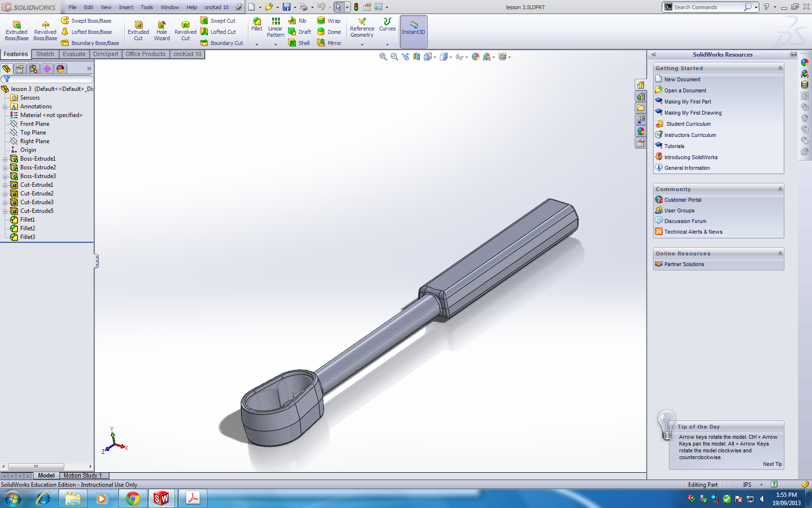
Task: Click Next Tip in Tip of the Day
Action: 772,464
